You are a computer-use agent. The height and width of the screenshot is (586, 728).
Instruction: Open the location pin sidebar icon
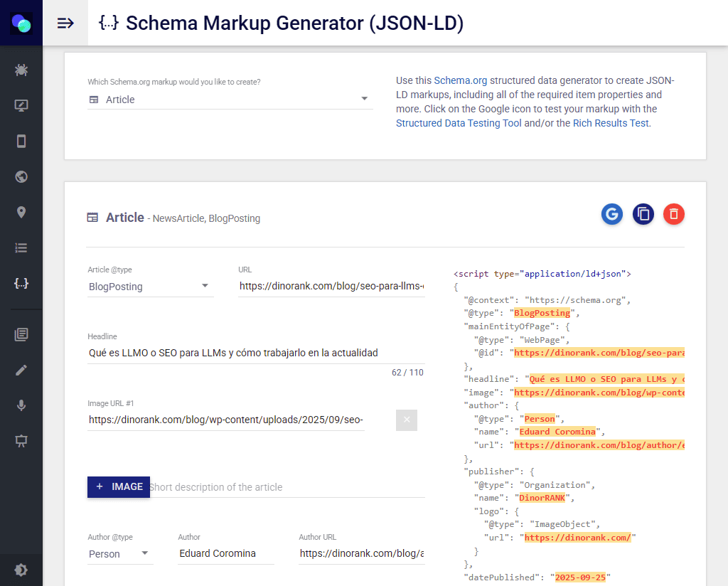tap(21, 212)
